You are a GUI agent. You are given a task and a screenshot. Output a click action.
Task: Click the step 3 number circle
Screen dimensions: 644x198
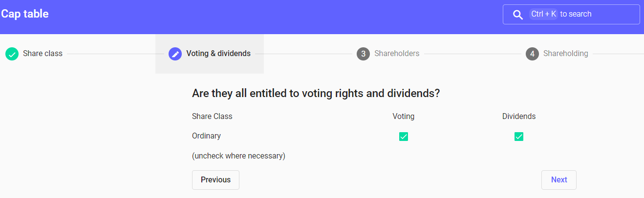click(363, 54)
